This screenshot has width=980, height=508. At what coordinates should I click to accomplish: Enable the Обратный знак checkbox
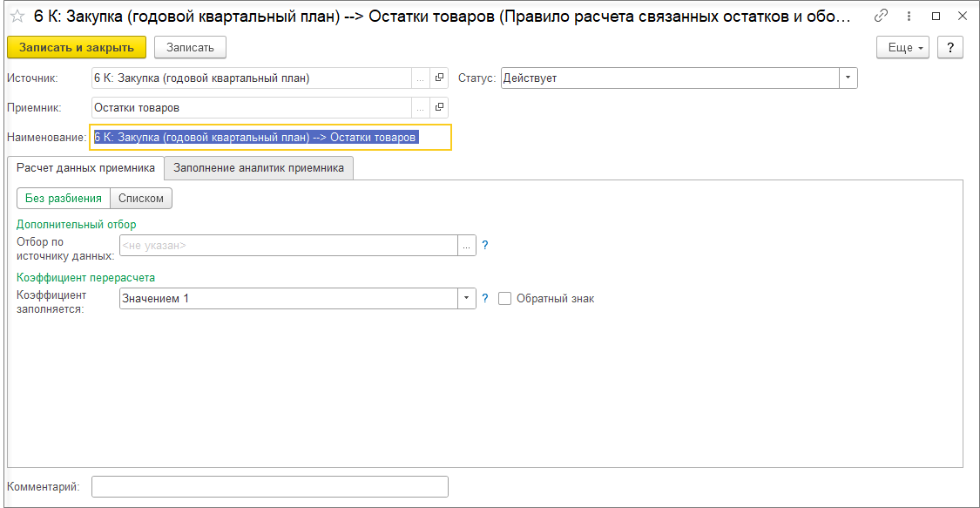click(504, 299)
